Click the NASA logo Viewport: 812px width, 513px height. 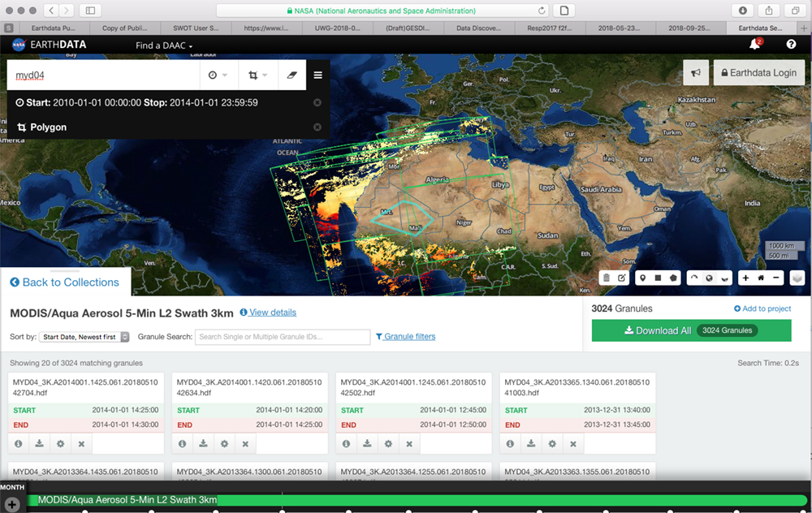(x=19, y=45)
